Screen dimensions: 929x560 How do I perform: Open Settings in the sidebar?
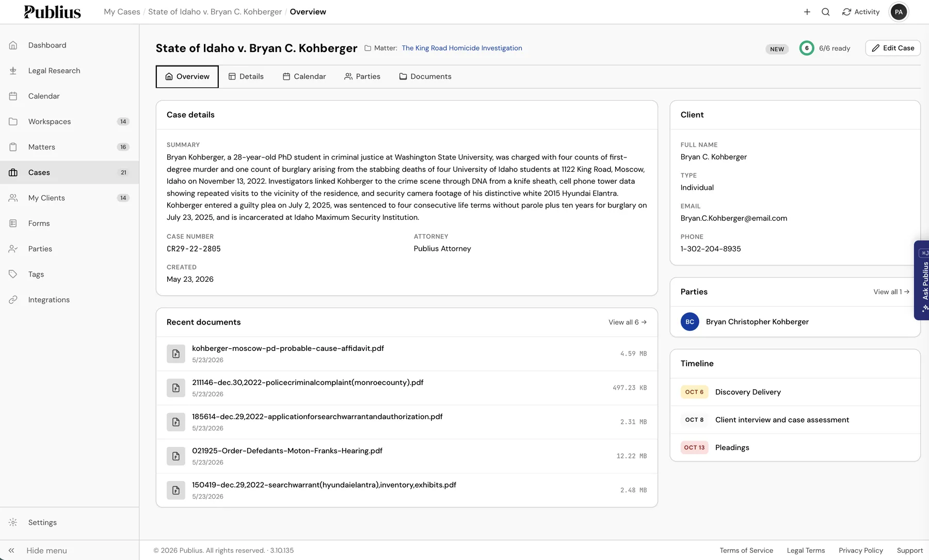point(69,522)
